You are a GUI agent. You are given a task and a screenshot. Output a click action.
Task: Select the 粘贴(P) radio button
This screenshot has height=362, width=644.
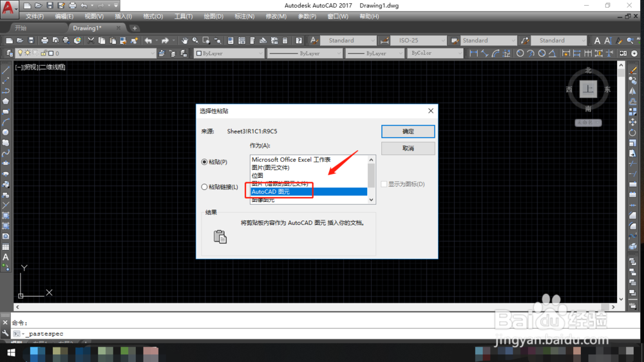[204, 162]
